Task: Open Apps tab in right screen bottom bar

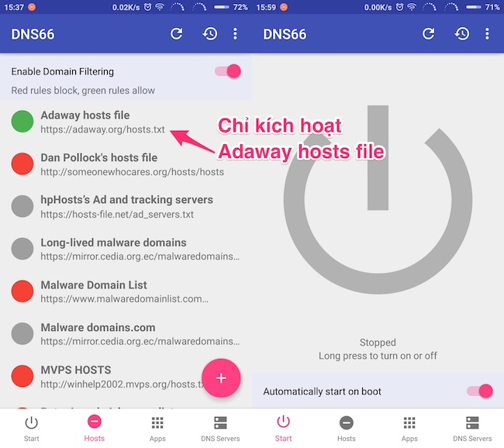Action: pos(409,429)
